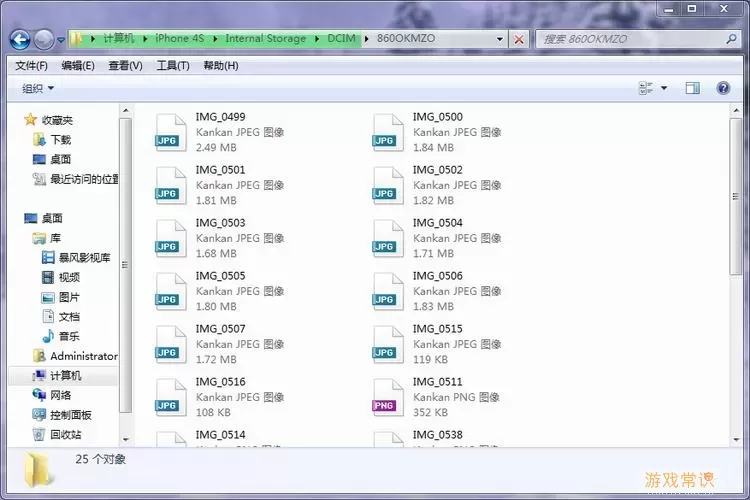Viewport: 750px width, 500px height.
Task: Expand the address bar history dropdown
Action: coord(499,39)
